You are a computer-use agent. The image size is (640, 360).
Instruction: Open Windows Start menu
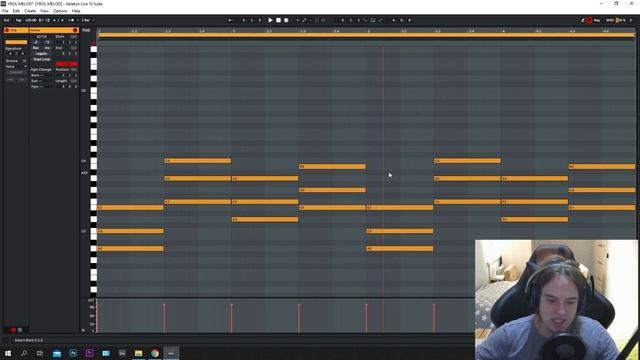(x=8, y=353)
